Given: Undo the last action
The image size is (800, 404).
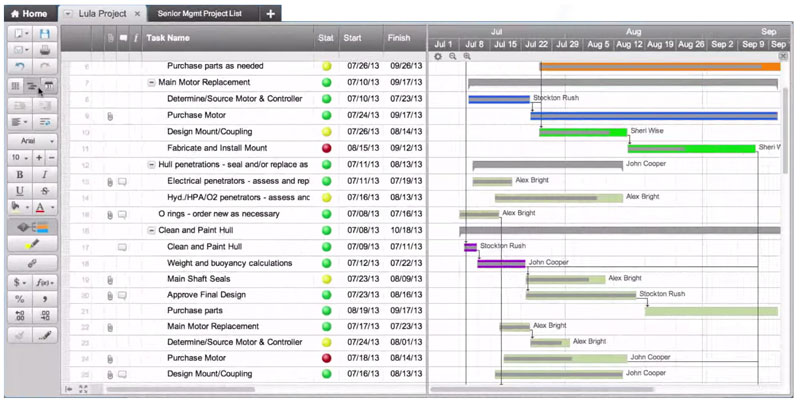Looking at the screenshot, I should click(20, 67).
